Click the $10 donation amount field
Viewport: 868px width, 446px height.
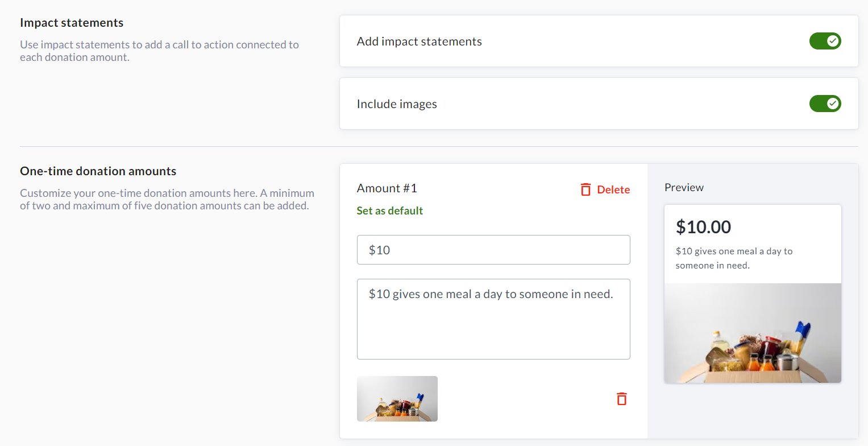pyautogui.click(x=493, y=250)
